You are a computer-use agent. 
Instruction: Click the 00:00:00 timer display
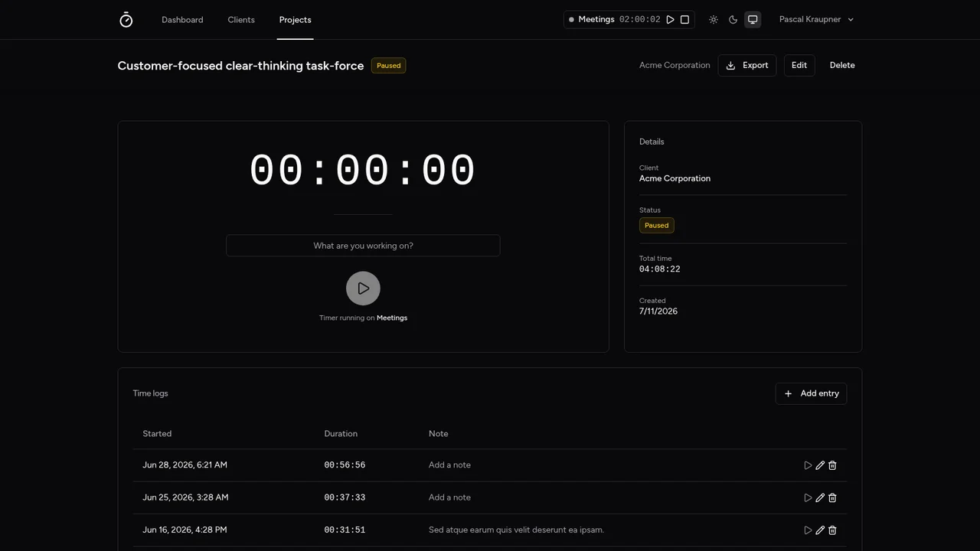tap(363, 170)
